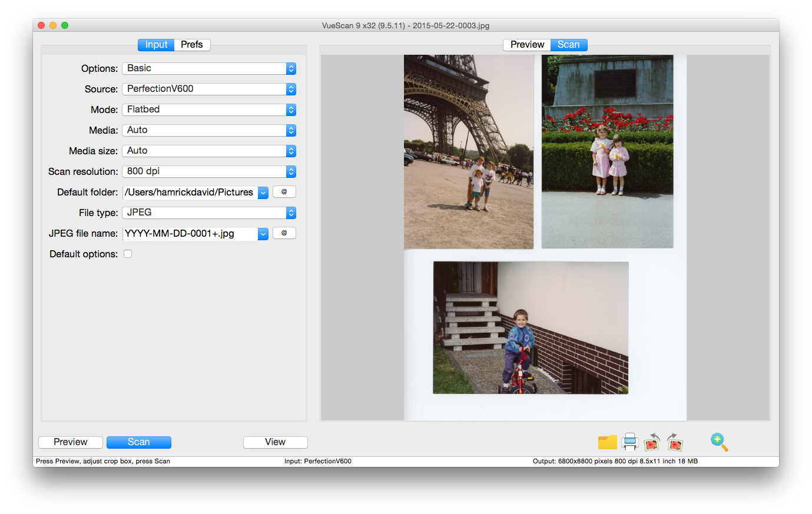Screen dimensions: 812x514
Task: Click the @ button beside JPEG file name
Action: (x=284, y=233)
